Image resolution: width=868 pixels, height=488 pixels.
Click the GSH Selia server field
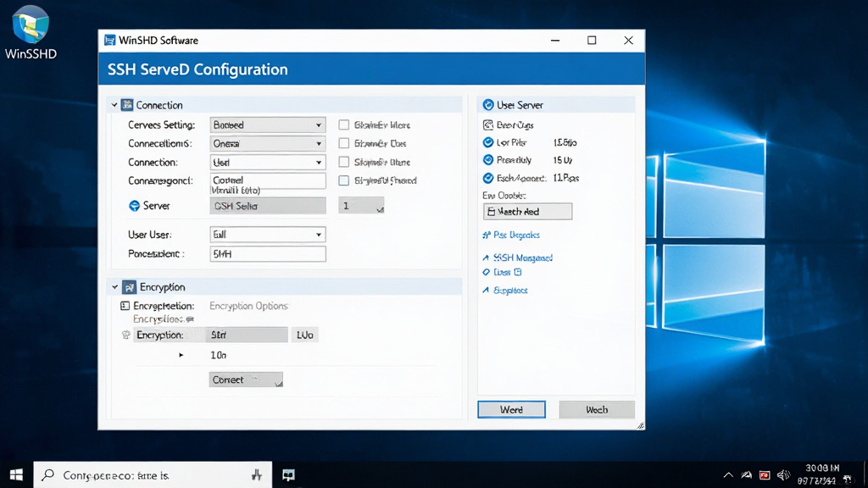click(x=267, y=206)
